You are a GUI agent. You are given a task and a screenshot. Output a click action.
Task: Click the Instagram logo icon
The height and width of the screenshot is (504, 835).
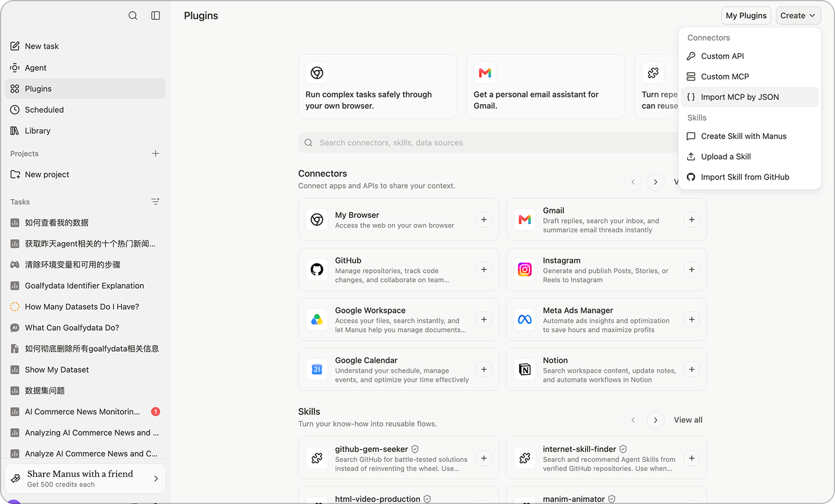(x=525, y=269)
